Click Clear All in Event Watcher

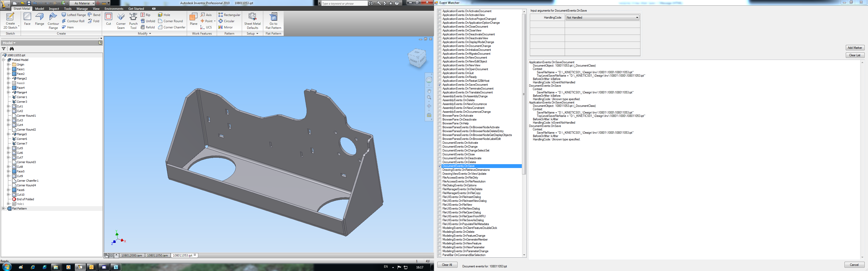coord(447,265)
